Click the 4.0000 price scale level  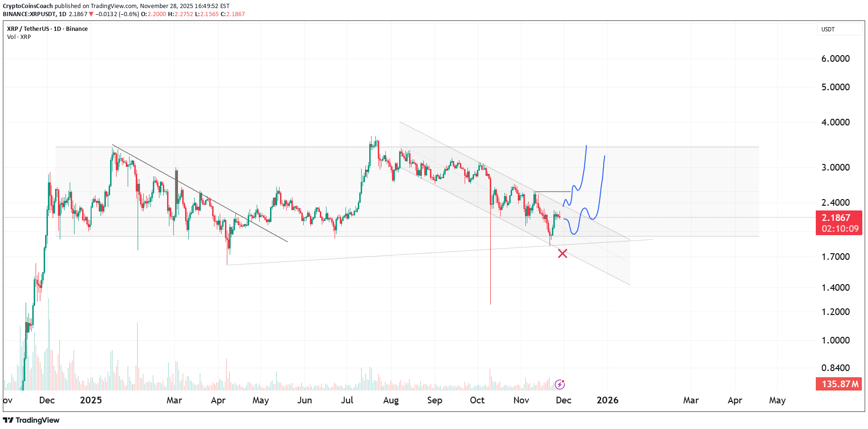[x=835, y=122]
